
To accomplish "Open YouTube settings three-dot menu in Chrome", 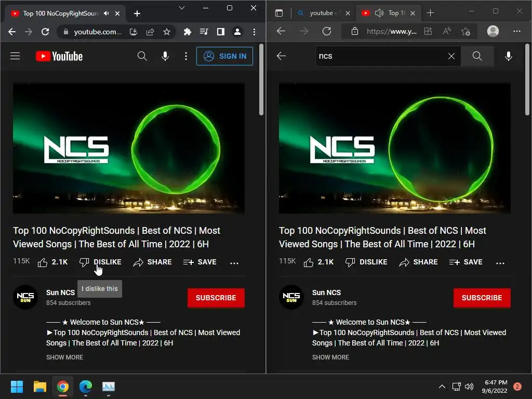I will [185, 56].
